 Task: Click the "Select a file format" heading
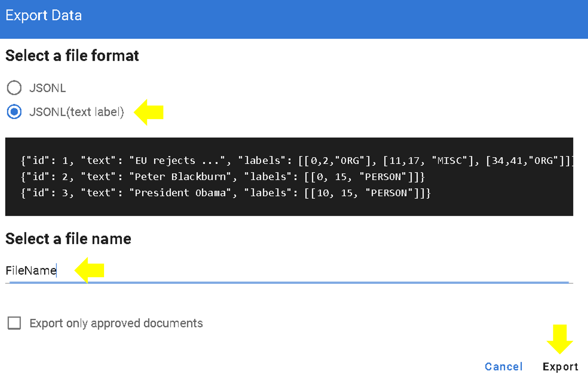pos(72,56)
